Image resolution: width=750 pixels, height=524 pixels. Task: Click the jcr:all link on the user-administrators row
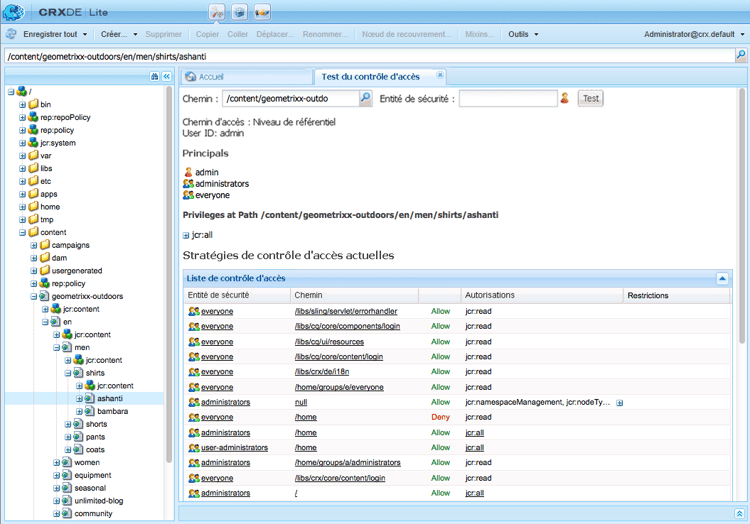pyautogui.click(x=474, y=448)
